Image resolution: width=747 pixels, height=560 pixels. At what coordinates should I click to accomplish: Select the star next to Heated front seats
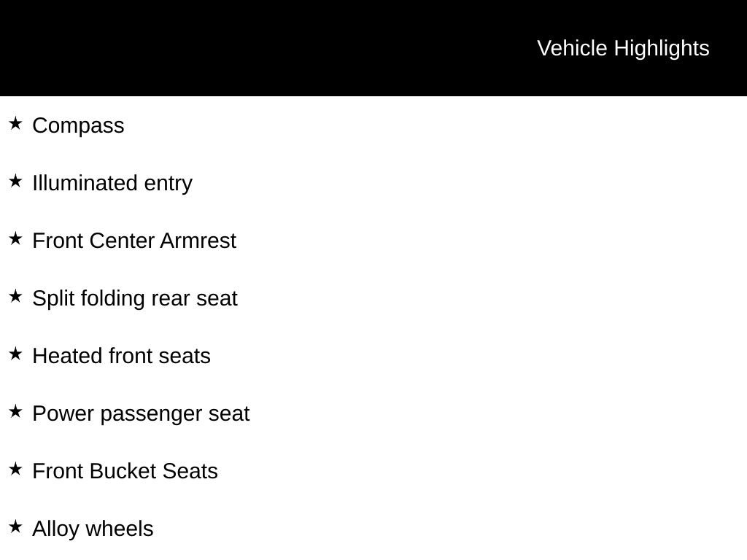tap(16, 354)
